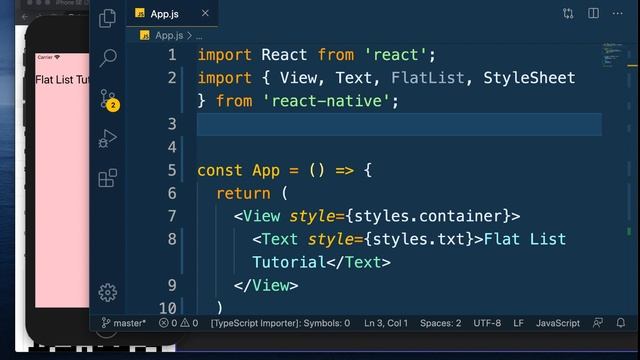The width and height of the screenshot is (640, 360).
Task: Open Source Control with two pending changes
Action: coord(109,100)
